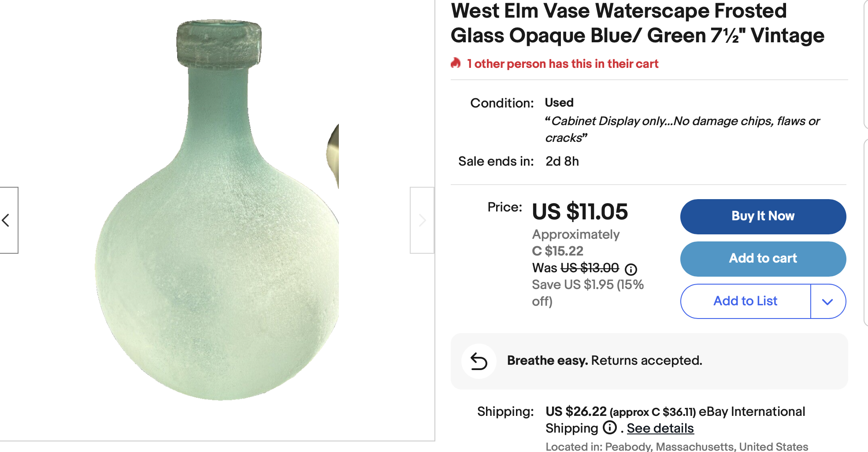Click info icon after eBay International Shipping
The width and height of the screenshot is (868, 452).
tap(610, 427)
